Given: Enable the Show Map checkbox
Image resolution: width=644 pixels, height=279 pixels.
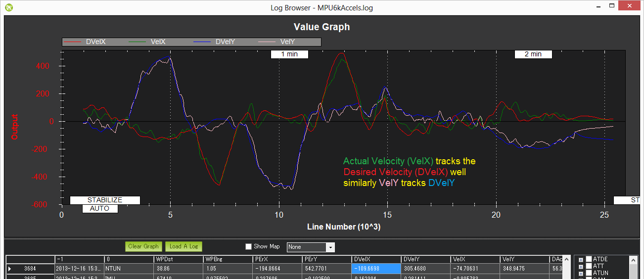Looking at the screenshot, I should [x=249, y=247].
